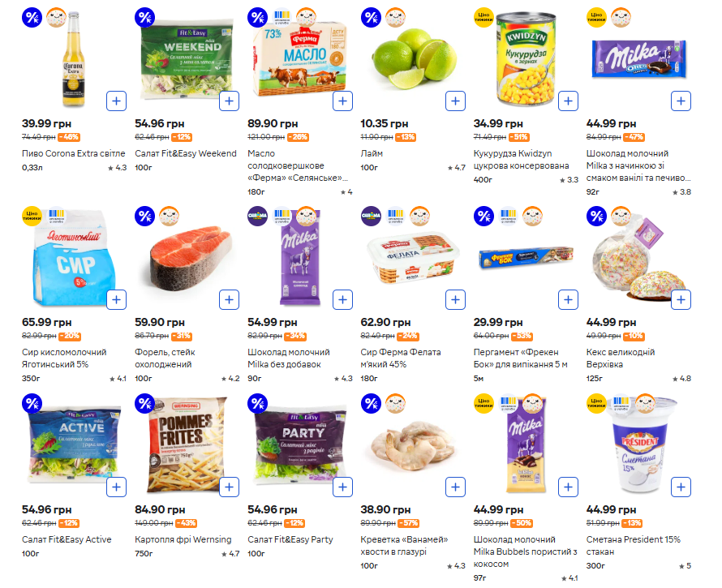
Task: Click the 4.7 star rating for lime
Action: [457, 168]
